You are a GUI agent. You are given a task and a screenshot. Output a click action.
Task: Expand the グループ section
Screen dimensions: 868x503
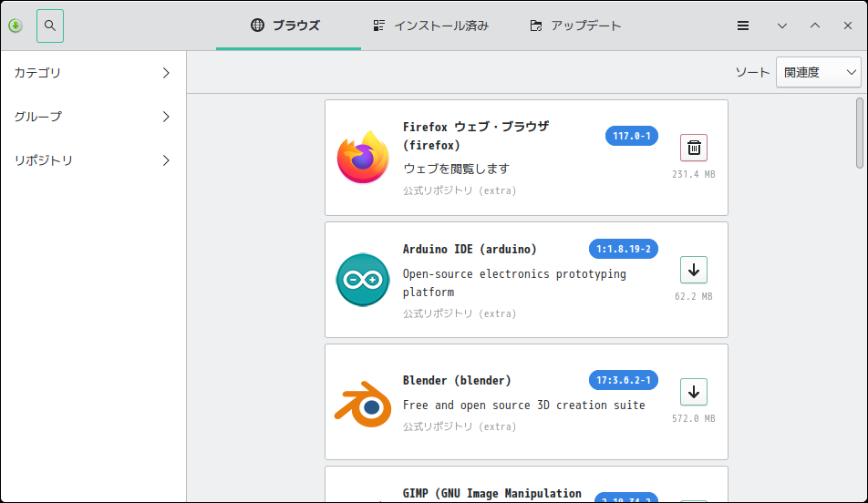(x=93, y=117)
